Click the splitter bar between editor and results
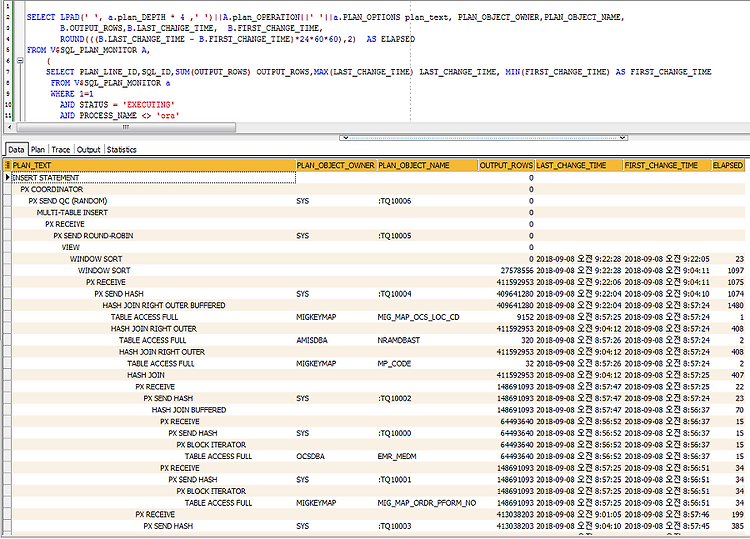The width and height of the screenshot is (750, 539). click(483, 138)
